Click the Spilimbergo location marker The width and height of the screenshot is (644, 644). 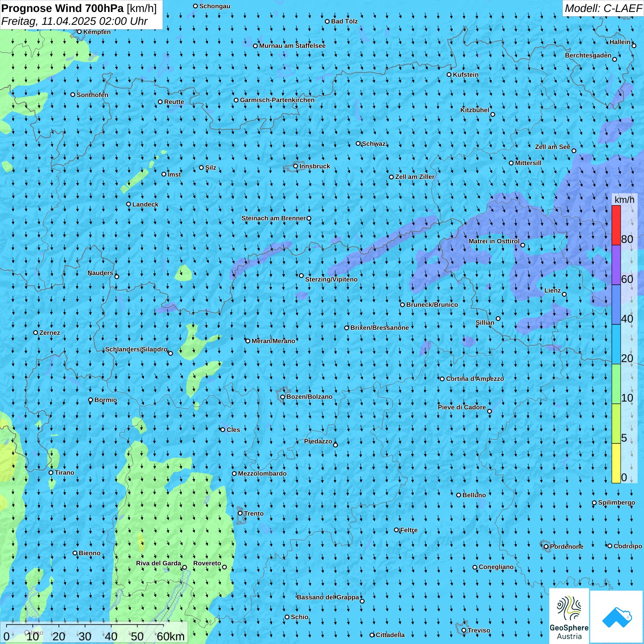[594, 503]
